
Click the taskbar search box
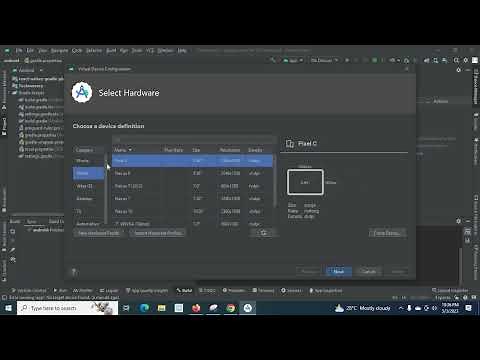pos(67,308)
